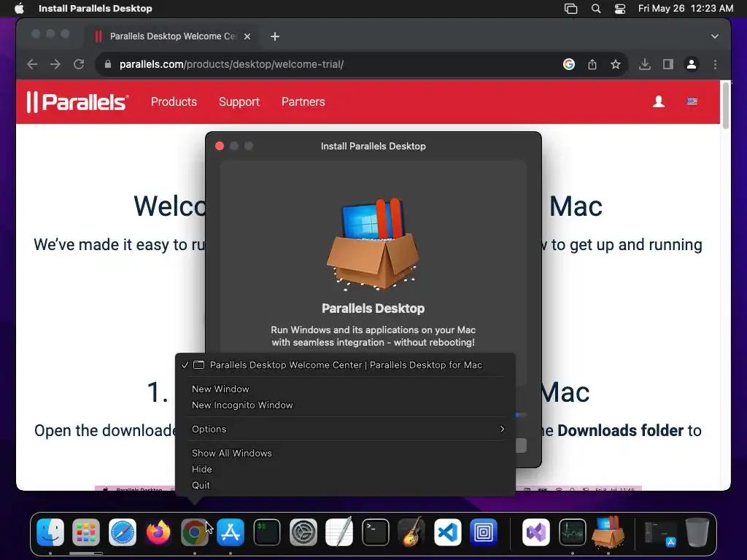This screenshot has height=560, width=747.
Task: Choose Hide in the Dock menu
Action: coord(202,469)
